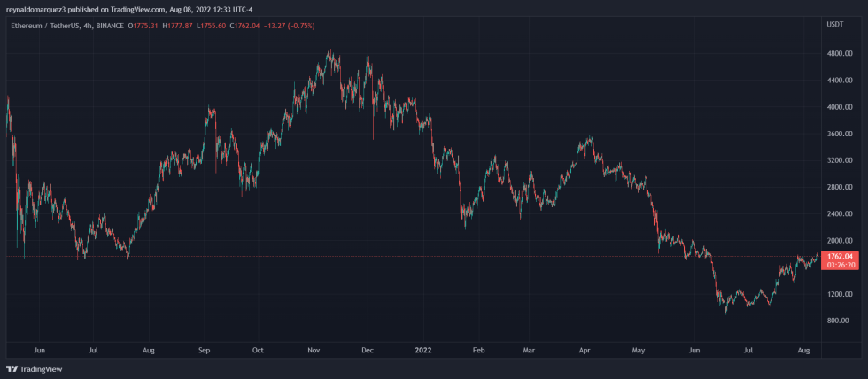The width and height of the screenshot is (868, 379).
Task: Click the Feb label on time axis
Action: tap(478, 351)
